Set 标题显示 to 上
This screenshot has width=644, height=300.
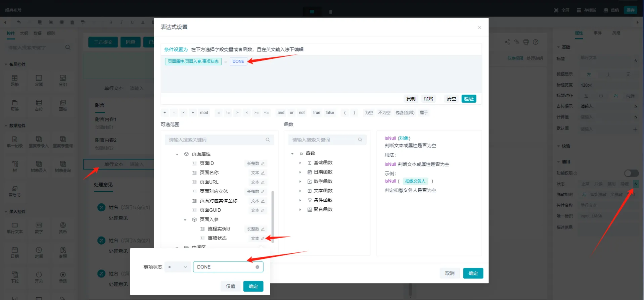[608, 74]
